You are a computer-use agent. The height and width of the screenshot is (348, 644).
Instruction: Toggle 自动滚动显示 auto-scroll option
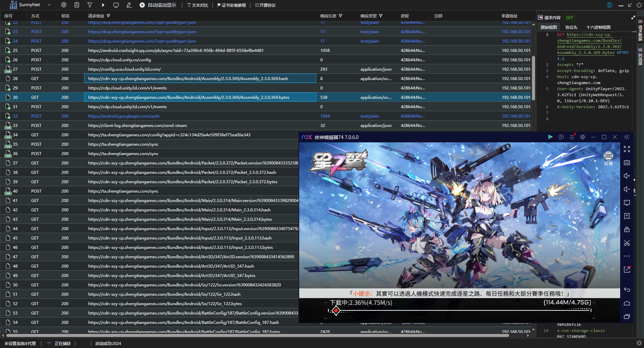(158, 5)
